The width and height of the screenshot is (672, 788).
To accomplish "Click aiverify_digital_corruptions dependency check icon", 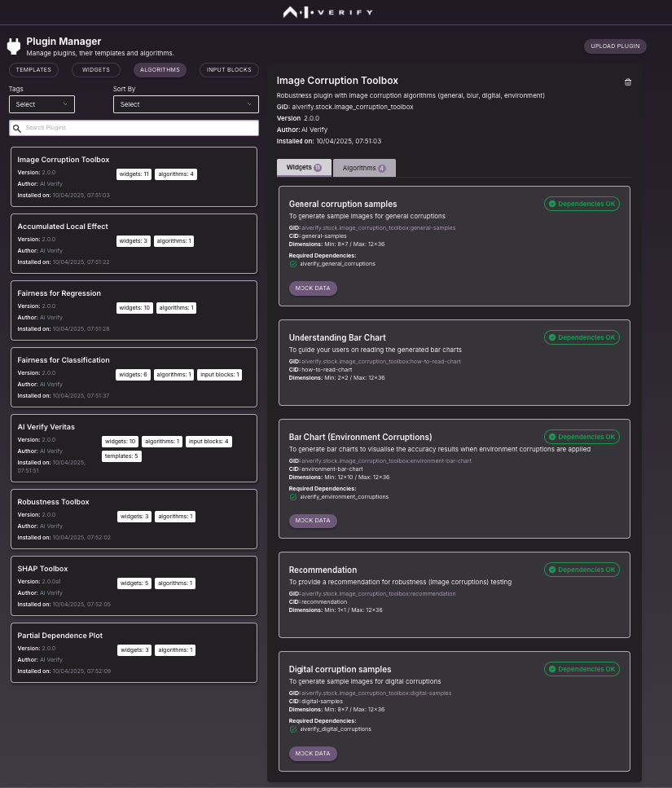I will 292,729.
